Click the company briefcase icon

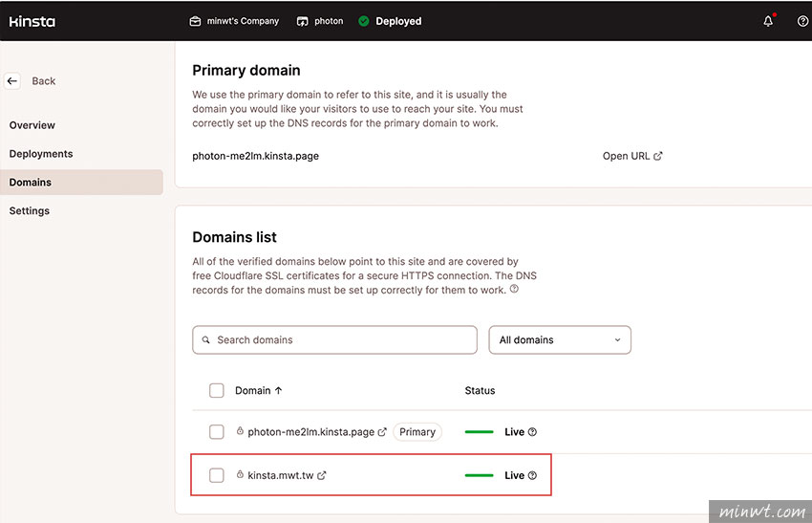click(195, 21)
